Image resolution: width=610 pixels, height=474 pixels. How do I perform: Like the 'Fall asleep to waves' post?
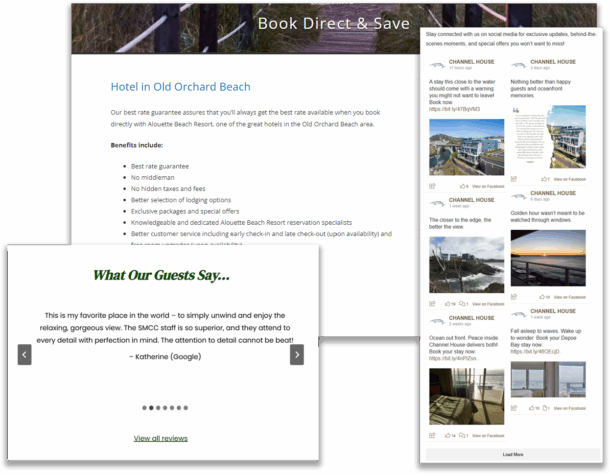coord(534,408)
